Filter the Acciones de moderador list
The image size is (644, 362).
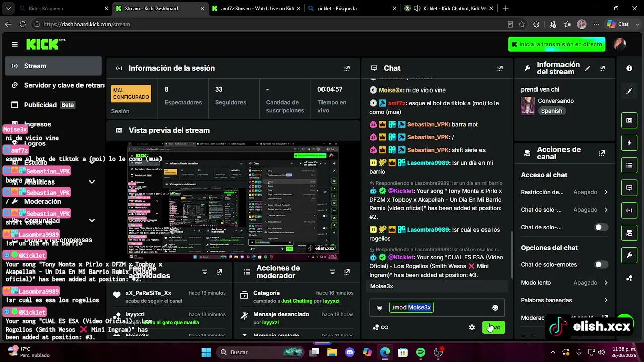[x=332, y=272]
